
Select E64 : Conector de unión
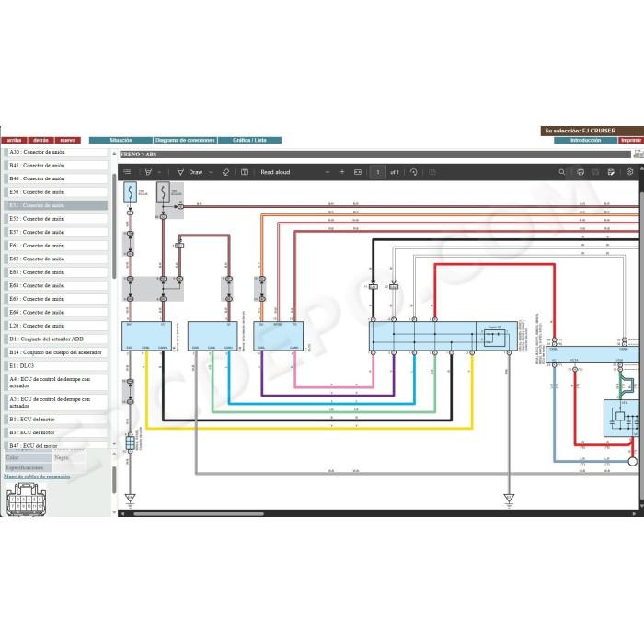(x=57, y=285)
